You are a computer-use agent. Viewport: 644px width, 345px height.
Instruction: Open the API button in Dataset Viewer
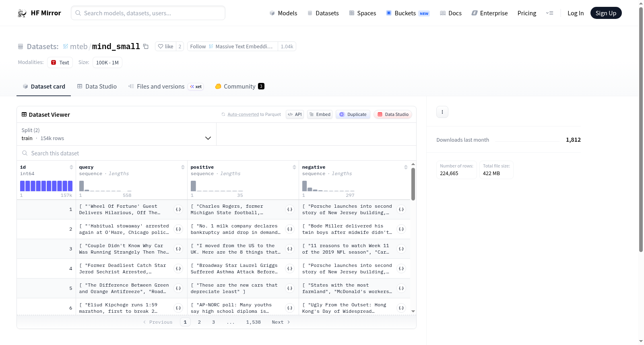tap(295, 114)
